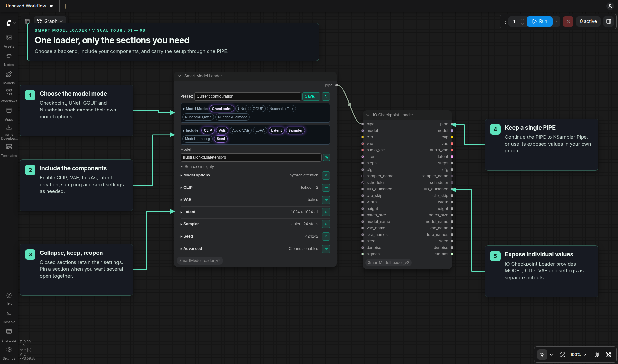Pin the Model options section
Image resolution: width=618 pixels, height=364 pixels.
coord(326,175)
